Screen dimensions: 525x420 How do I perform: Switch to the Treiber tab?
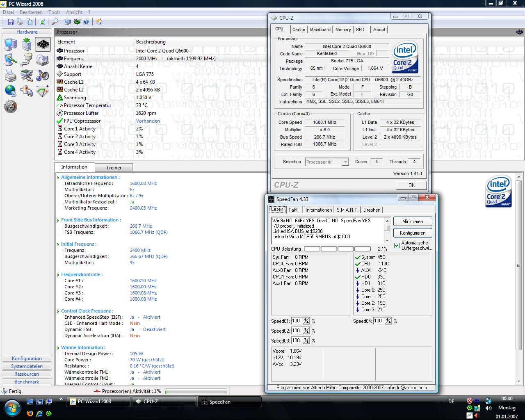114,168
